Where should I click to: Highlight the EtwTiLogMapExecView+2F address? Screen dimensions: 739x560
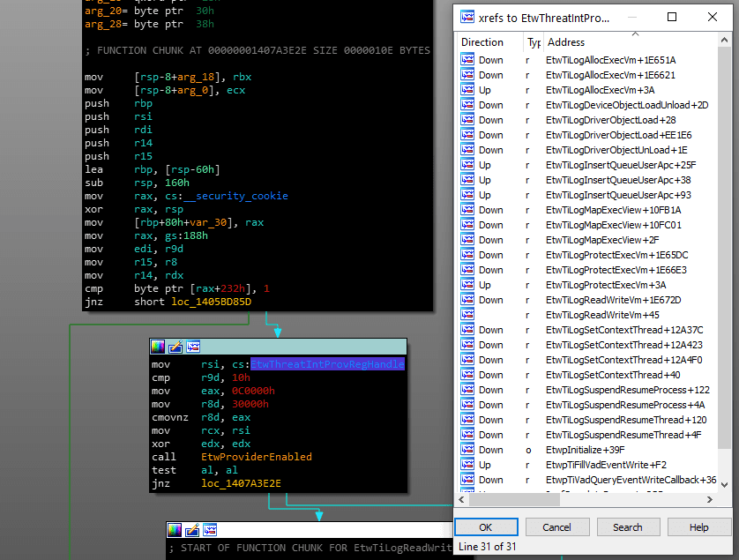tap(602, 240)
